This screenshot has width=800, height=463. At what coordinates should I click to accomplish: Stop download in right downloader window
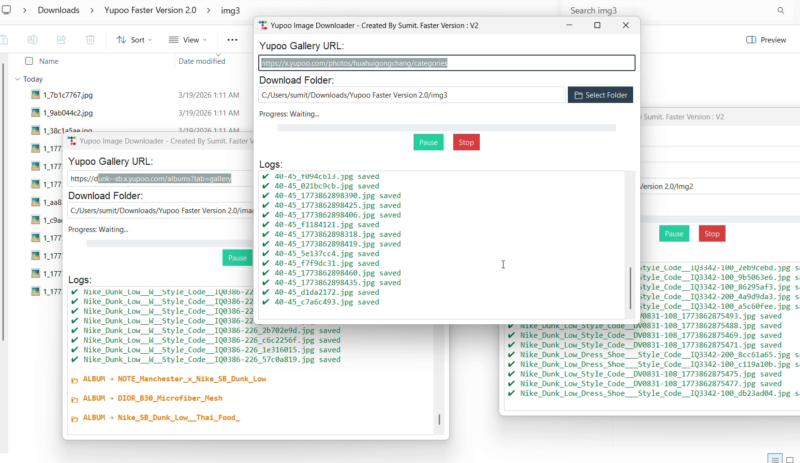(x=712, y=234)
